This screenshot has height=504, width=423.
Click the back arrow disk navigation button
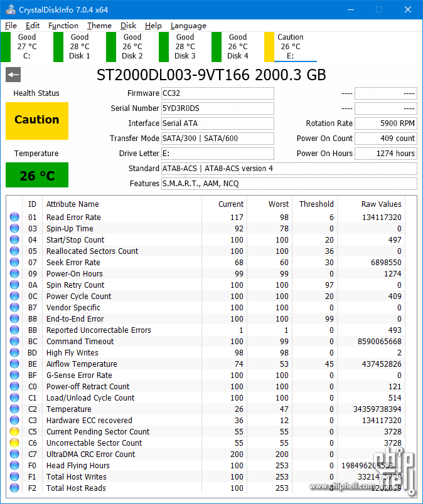click(x=13, y=75)
